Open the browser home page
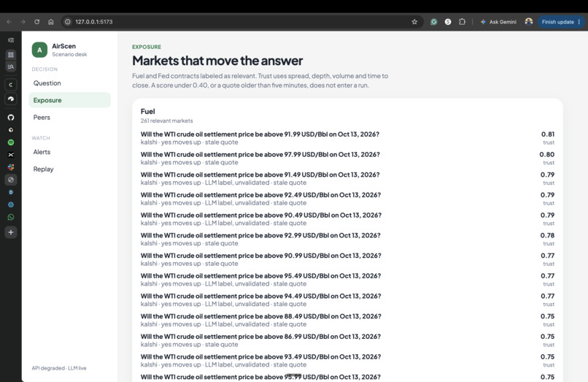The image size is (588, 382). coord(51,22)
